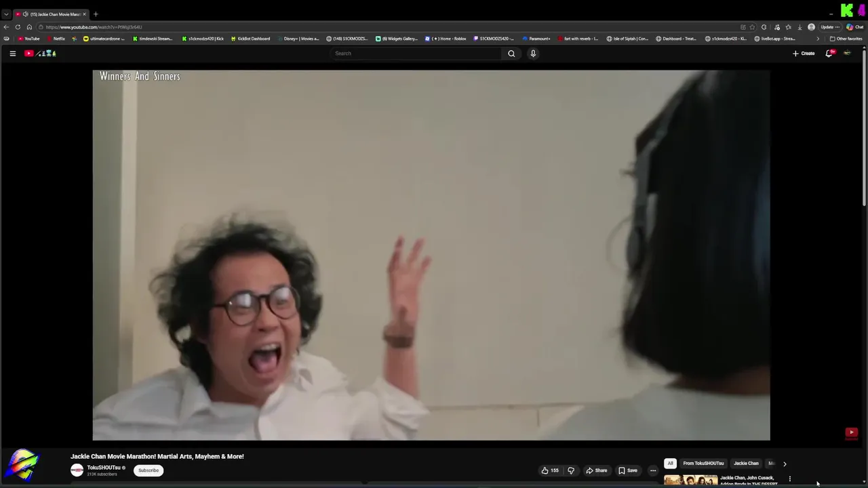Viewport: 868px width, 488px height.
Task: Open split screen icon in address bar
Action: (x=743, y=27)
